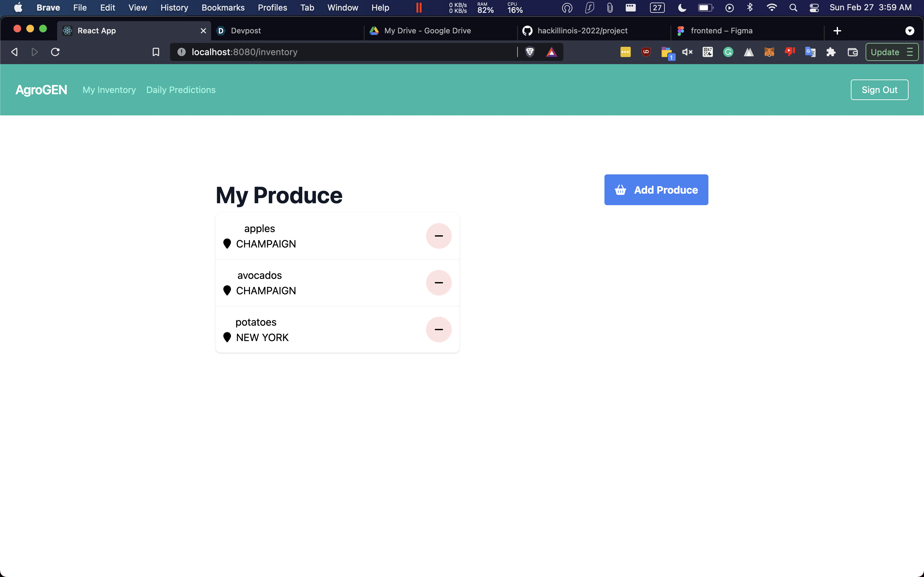Click the address bar URL field

point(344,52)
